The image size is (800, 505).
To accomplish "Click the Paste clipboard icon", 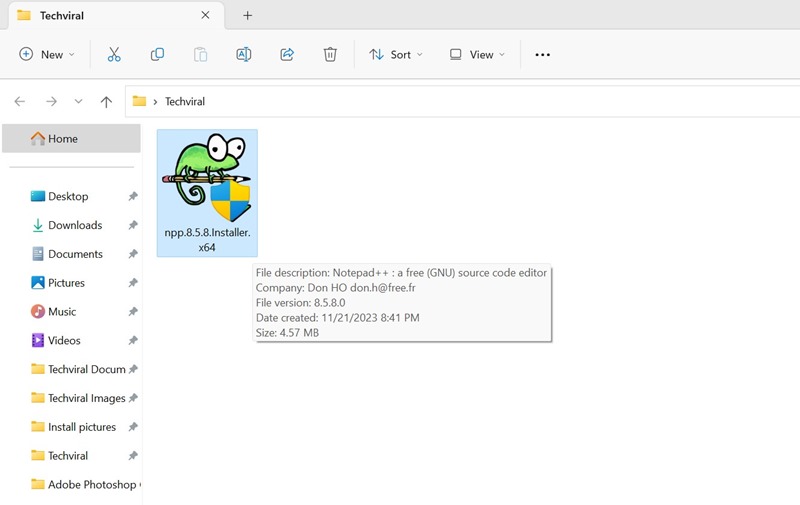I will (201, 55).
